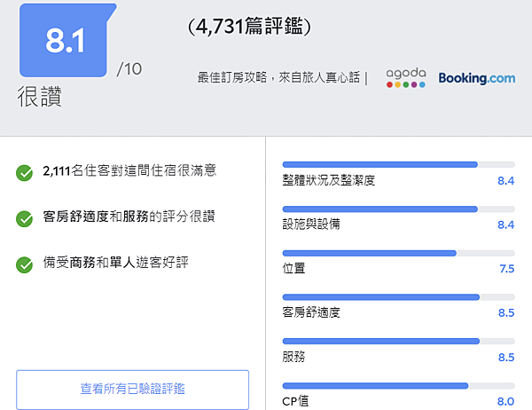
Task: Click the 很讚 rating label
Action: pyautogui.click(x=39, y=98)
